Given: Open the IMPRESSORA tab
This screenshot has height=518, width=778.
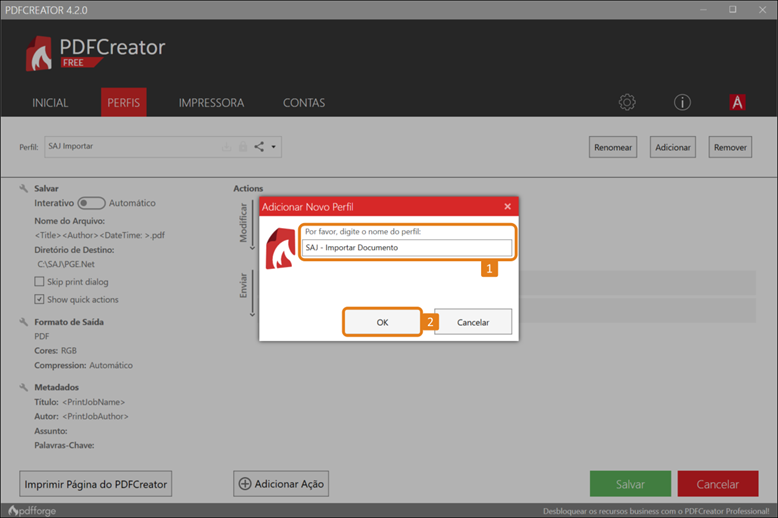Looking at the screenshot, I should click(x=211, y=103).
